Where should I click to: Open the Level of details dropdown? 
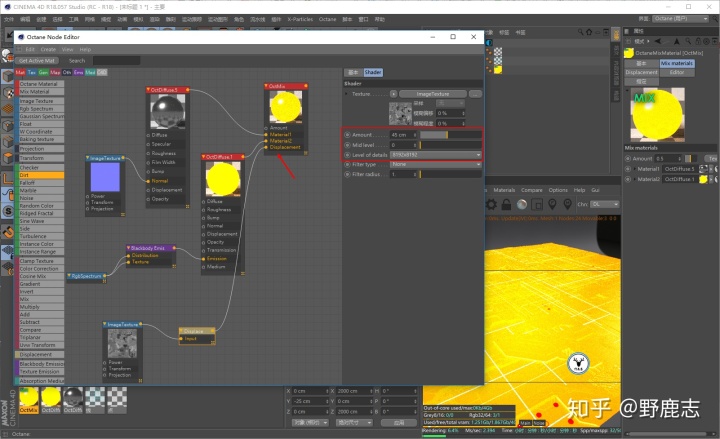(x=435, y=155)
